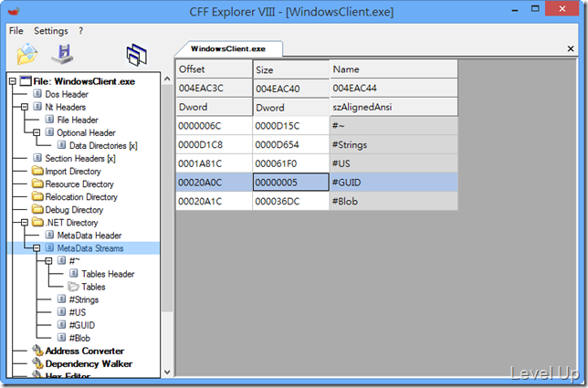Open the Settings menu
The image size is (588, 388).
pos(51,31)
